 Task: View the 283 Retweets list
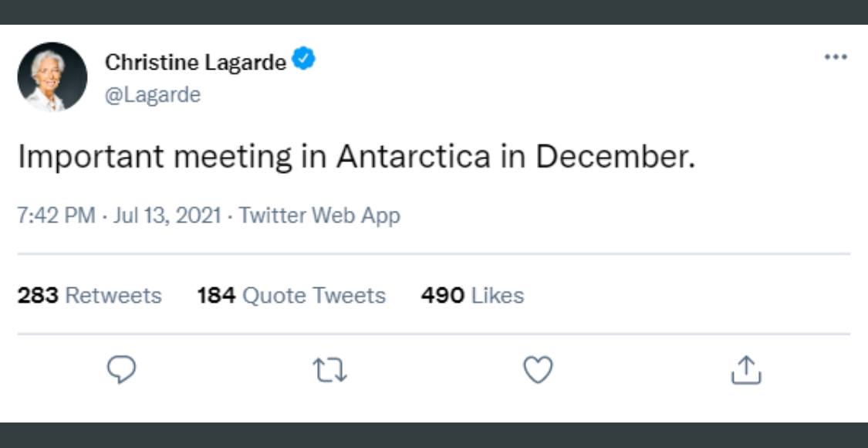[x=90, y=295]
